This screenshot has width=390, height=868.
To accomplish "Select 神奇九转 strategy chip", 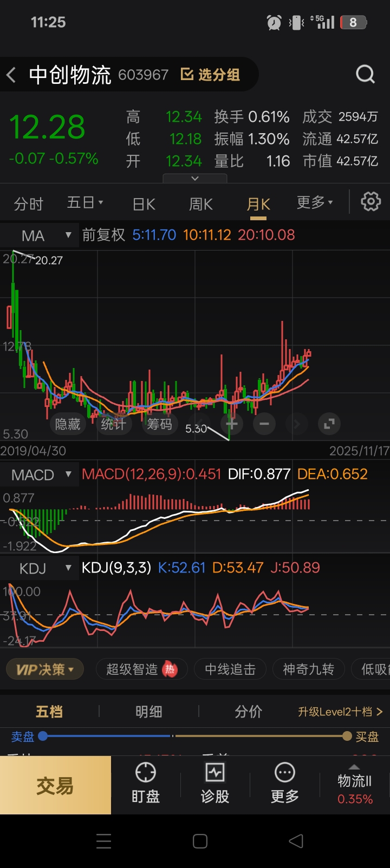I will (308, 669).
